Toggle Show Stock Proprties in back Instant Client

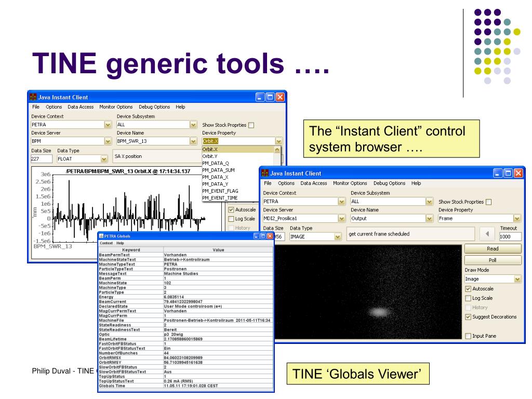251,125
